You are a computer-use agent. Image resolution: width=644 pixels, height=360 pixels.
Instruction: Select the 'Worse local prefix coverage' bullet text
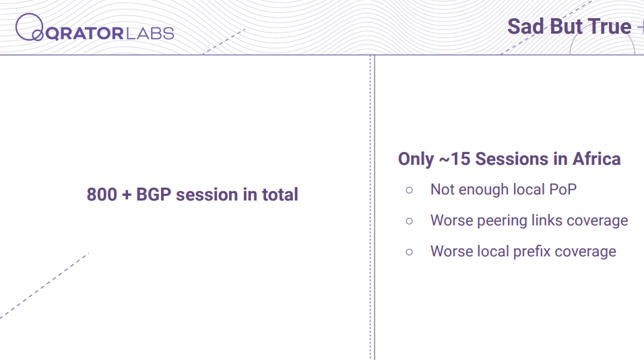(x=523, y=252)
